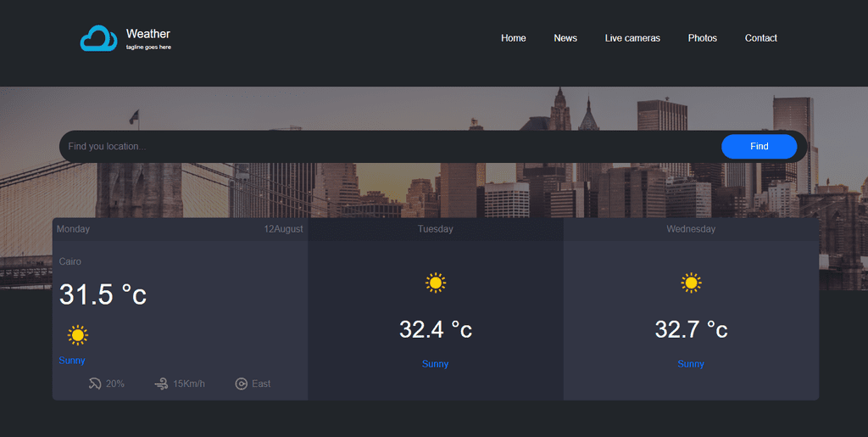Click the 15Km/h wind speed value
Viewport: 868px width, 437px height.
click(189, 384)
